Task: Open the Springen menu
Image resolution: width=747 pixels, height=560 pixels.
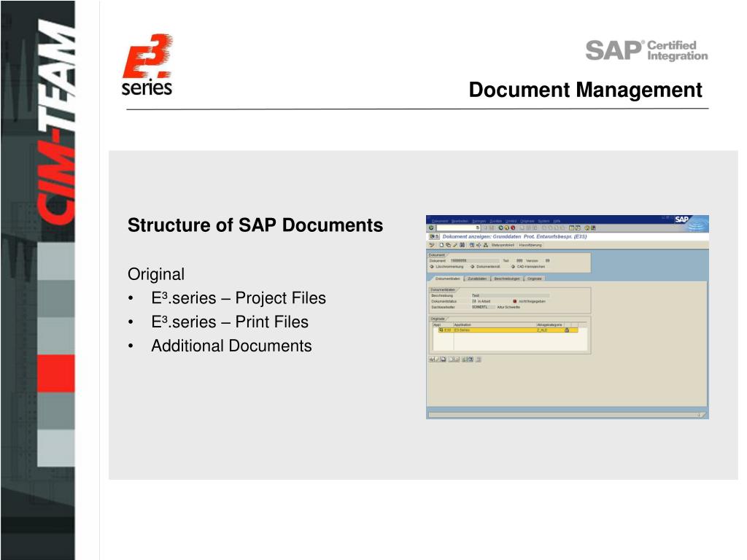Action: click(x=479, y=221)
